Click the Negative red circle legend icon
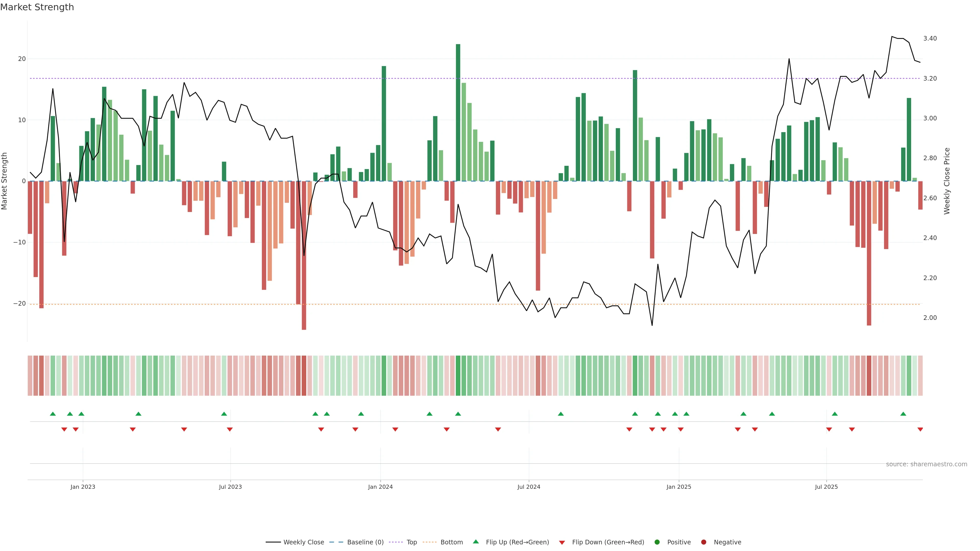 point(703,542)
